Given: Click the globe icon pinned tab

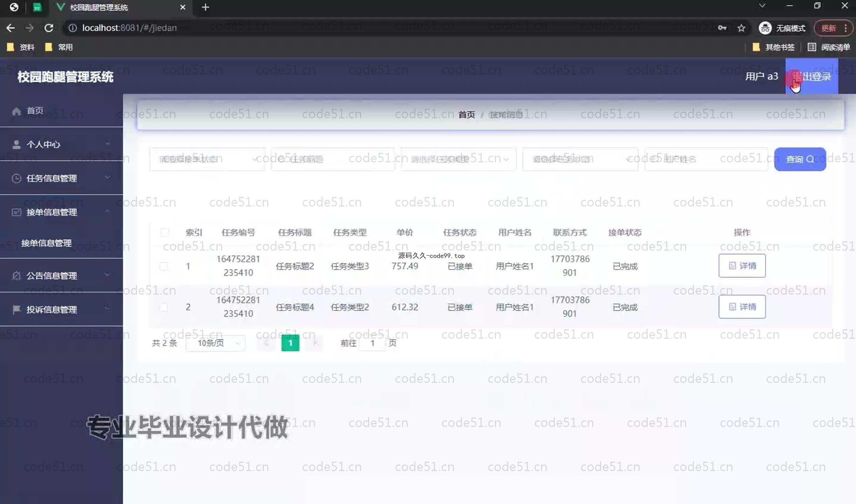Looking at the screenshot, I should pos(14,7).
